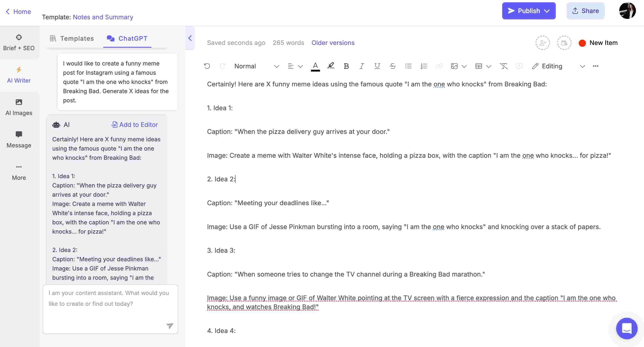Click the '265 words' count
The width and height of the screenshot is (644, 347).
(288, 43)
